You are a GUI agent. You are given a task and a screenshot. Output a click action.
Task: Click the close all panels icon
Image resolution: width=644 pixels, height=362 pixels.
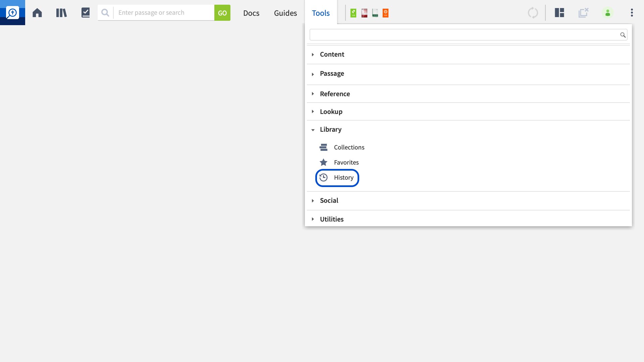click(584, 13)
